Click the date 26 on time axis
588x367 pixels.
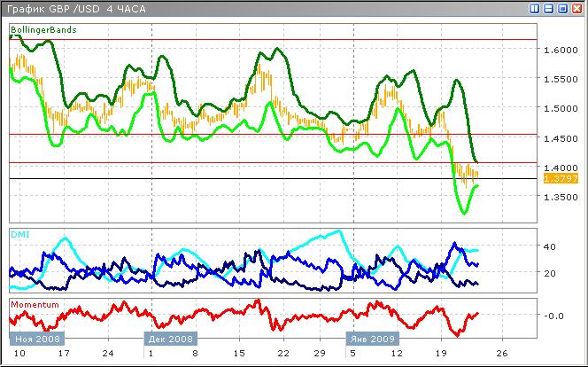(501, 353)
